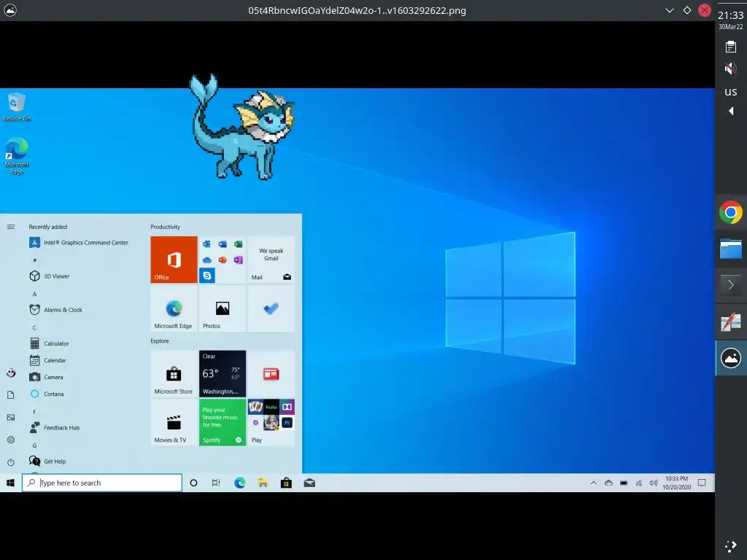This screenshot has width=747, height=560.
Task: Open the Mail tile
Action: coord(271,260)
